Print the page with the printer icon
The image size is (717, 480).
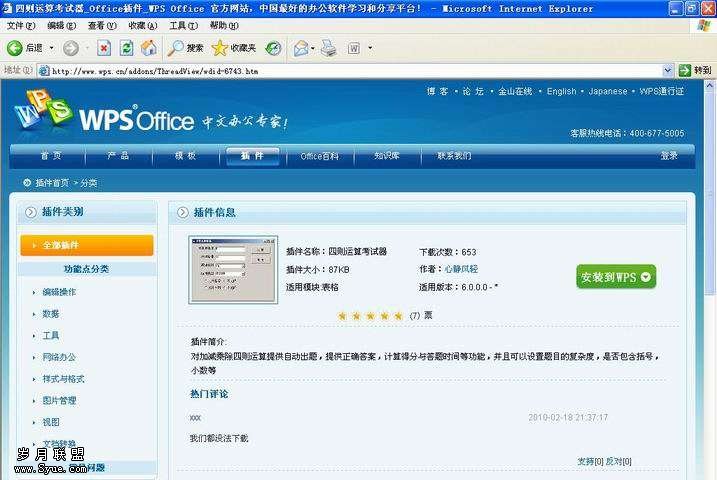click(329, 48)
